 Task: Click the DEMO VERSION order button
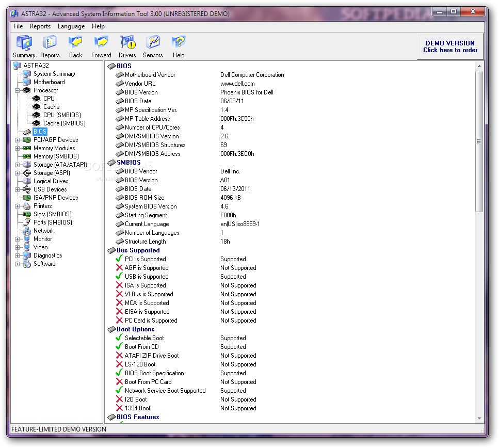click(x=450, y=46)
